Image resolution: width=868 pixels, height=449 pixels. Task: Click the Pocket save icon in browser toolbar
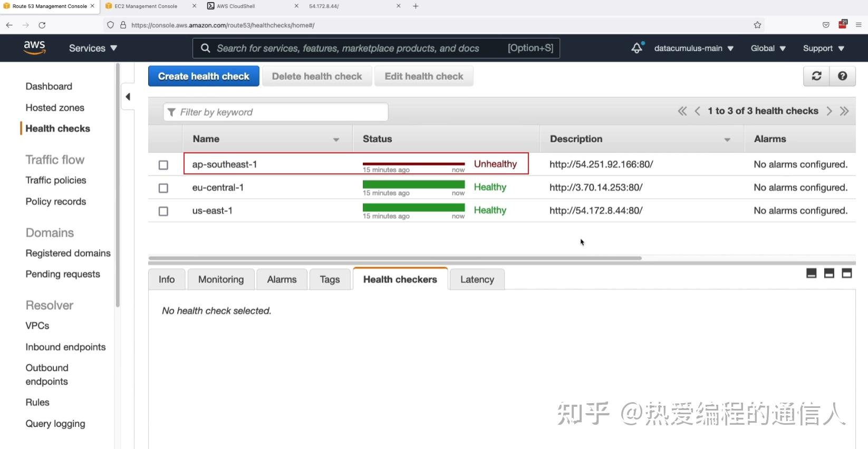point(826,25)
